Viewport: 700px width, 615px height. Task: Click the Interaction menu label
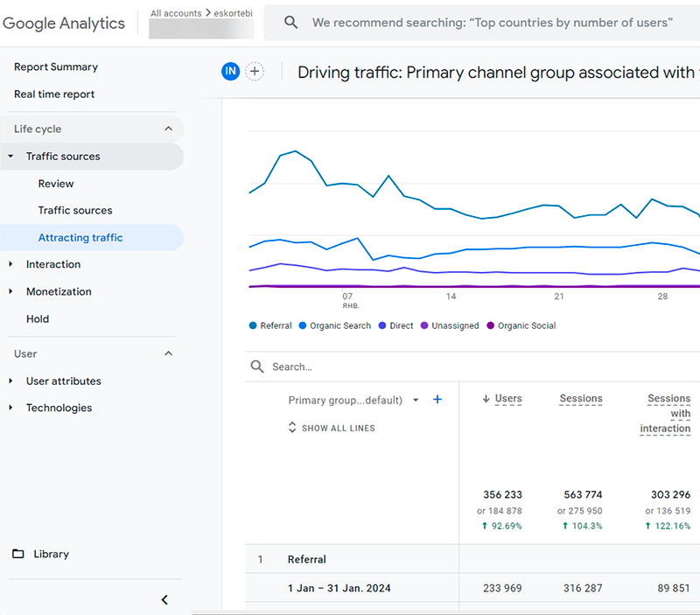click(x=53, y=264)
